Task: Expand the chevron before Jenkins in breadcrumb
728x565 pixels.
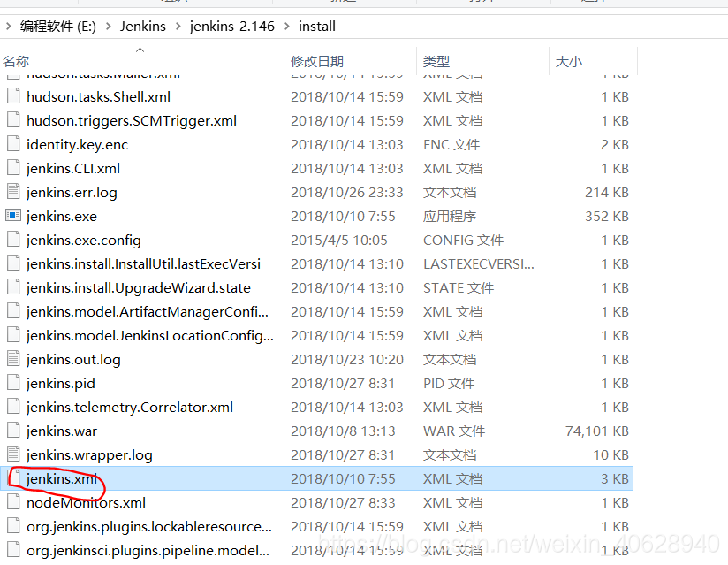Action: pos(108,26)
